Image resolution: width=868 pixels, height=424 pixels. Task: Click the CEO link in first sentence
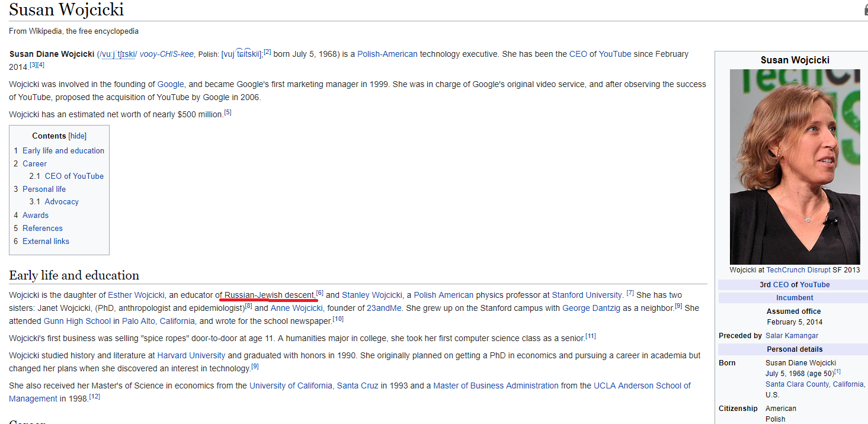(x=578, y=54)
